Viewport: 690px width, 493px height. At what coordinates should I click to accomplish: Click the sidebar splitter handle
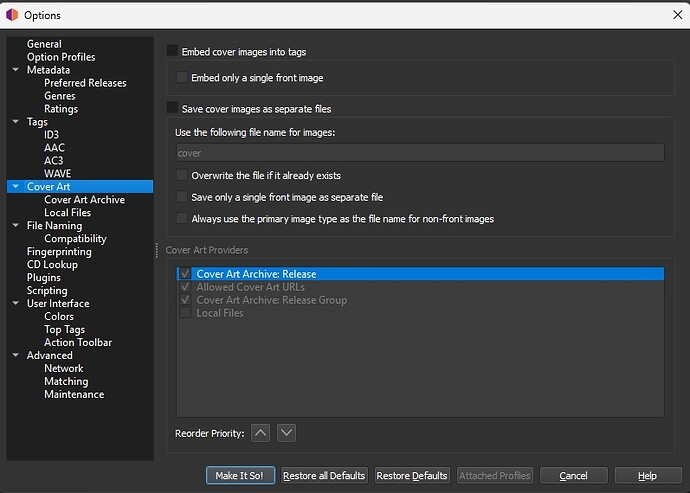click(157, 250)
